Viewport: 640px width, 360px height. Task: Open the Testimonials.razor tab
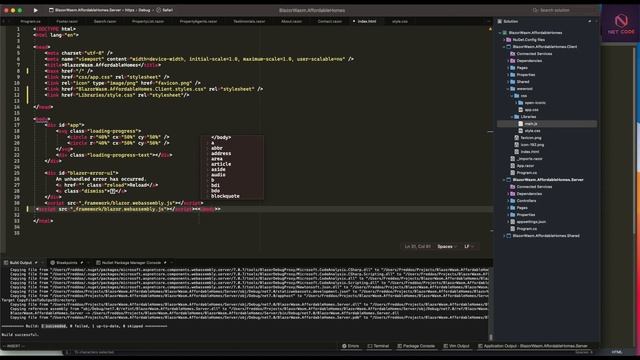click(249, 22)
